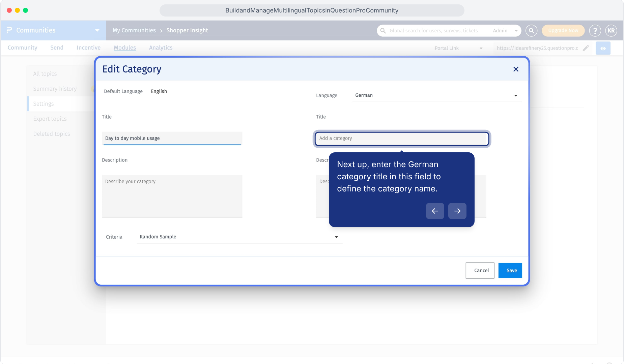Open the Portal Link dropdown

coord(459,48)
